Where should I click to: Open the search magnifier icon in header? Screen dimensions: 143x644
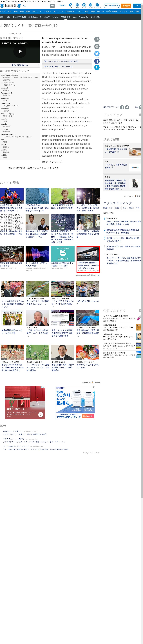24,6
